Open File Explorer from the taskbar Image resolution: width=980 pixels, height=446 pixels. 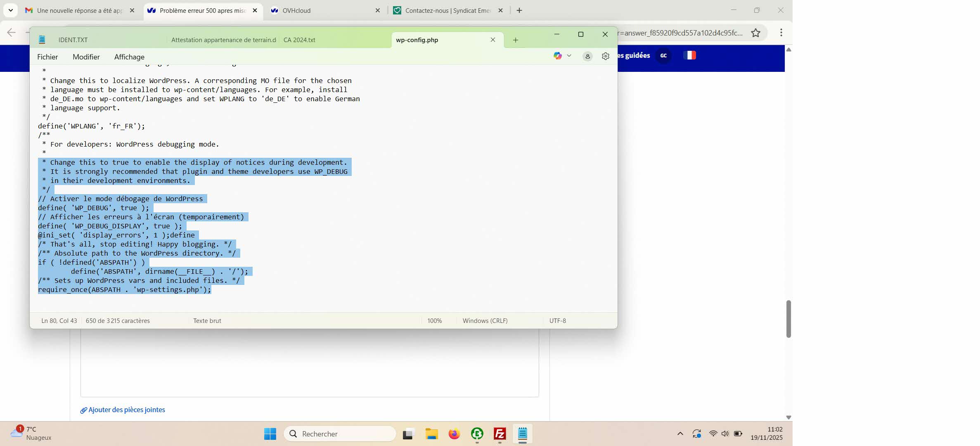point(431,434)
